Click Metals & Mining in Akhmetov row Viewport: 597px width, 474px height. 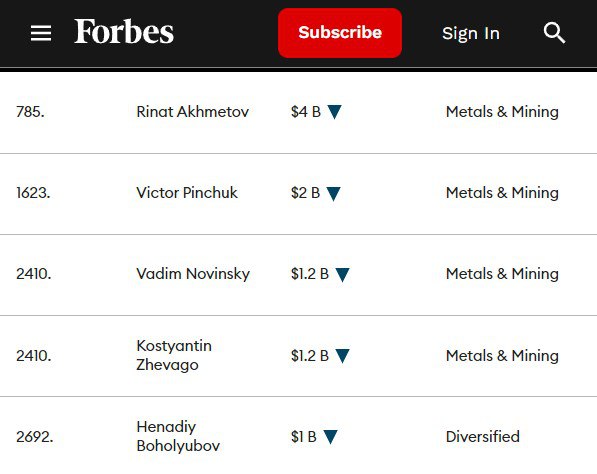click(x=502, y=112)
